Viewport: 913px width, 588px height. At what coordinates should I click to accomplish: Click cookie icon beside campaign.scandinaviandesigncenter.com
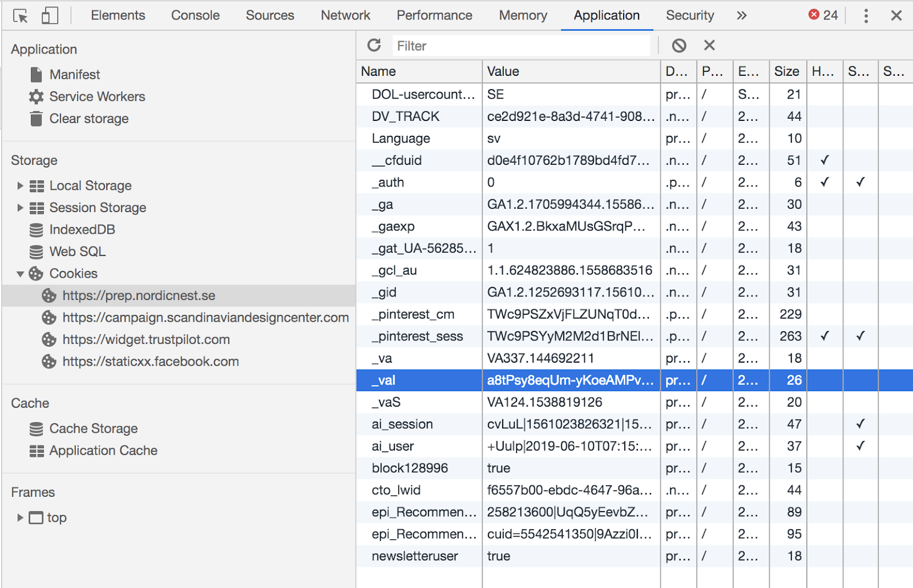click(49, 318)
